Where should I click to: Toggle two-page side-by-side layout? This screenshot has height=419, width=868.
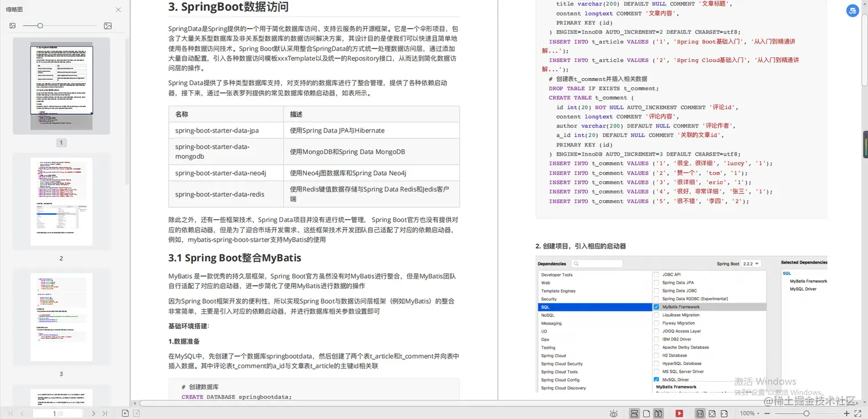658,413
